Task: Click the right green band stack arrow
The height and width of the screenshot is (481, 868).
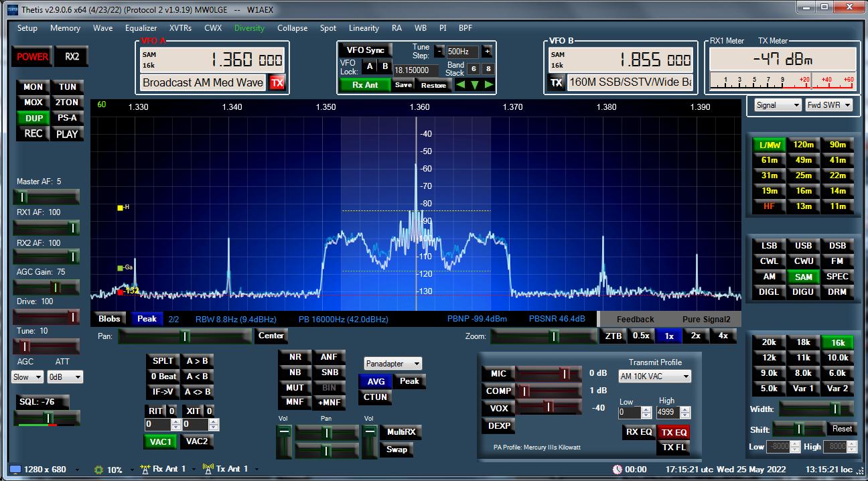Action: coord(489,85)
